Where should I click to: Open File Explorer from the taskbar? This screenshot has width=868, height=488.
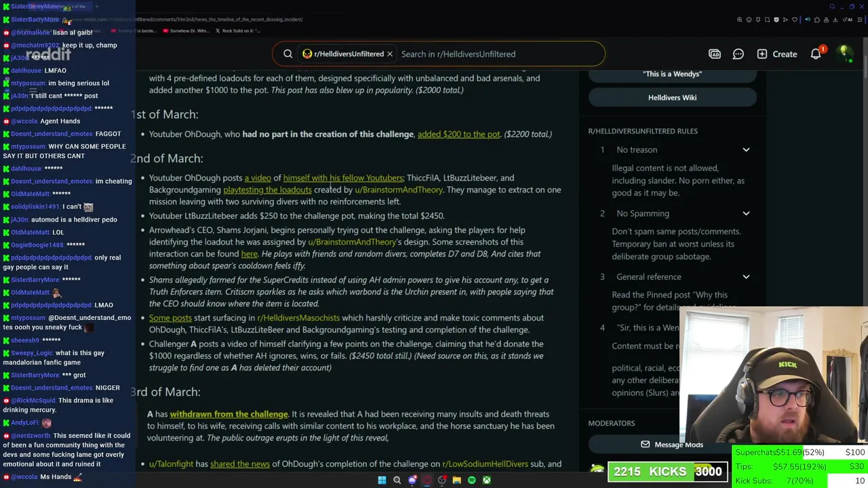(x=456, y=480)
